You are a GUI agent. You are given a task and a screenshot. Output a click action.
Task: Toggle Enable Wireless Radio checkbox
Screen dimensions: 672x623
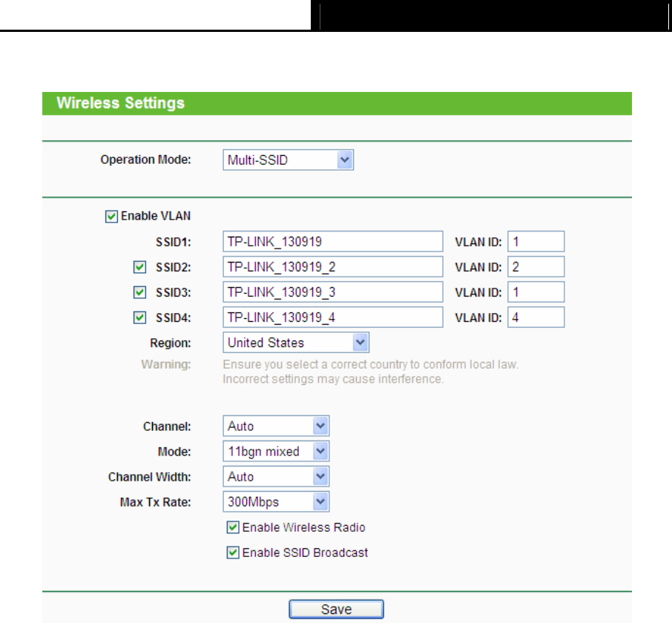pyautogui.click(x=233, y=527)
